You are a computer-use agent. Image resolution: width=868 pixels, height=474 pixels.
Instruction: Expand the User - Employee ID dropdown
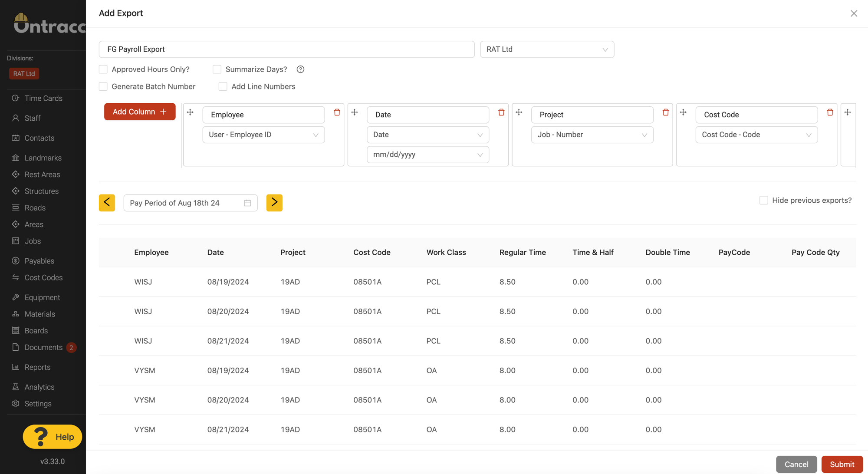point(263,135)
